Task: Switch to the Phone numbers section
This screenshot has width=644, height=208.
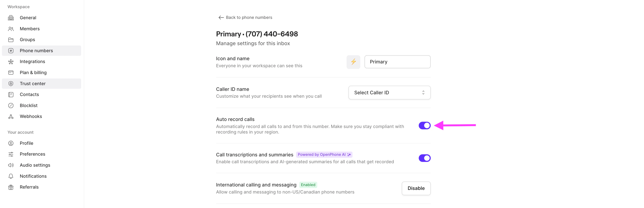Action: [x=36, y=50]
